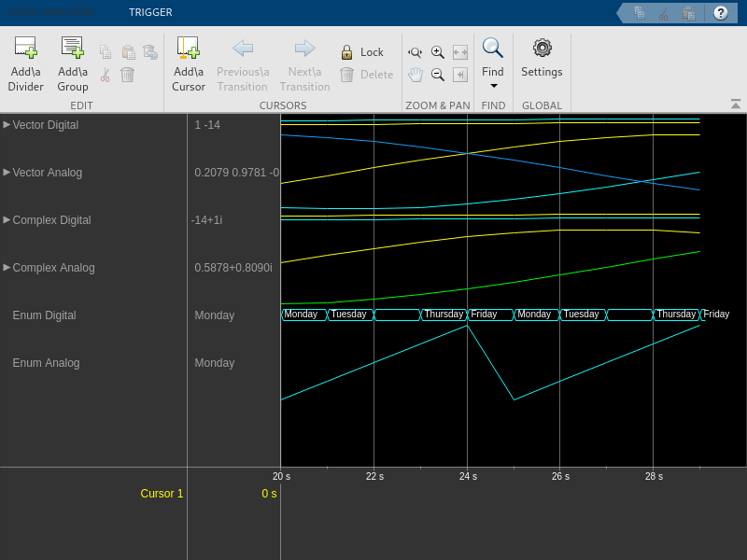Click the top-bar paste icon
The image size is (747, 560).
click(688, 13)
